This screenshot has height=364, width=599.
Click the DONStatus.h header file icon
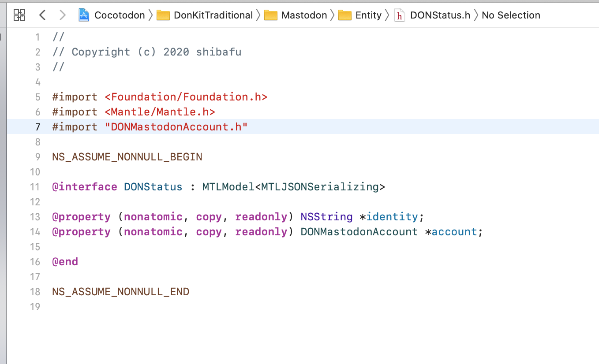[x=399, y=15]
